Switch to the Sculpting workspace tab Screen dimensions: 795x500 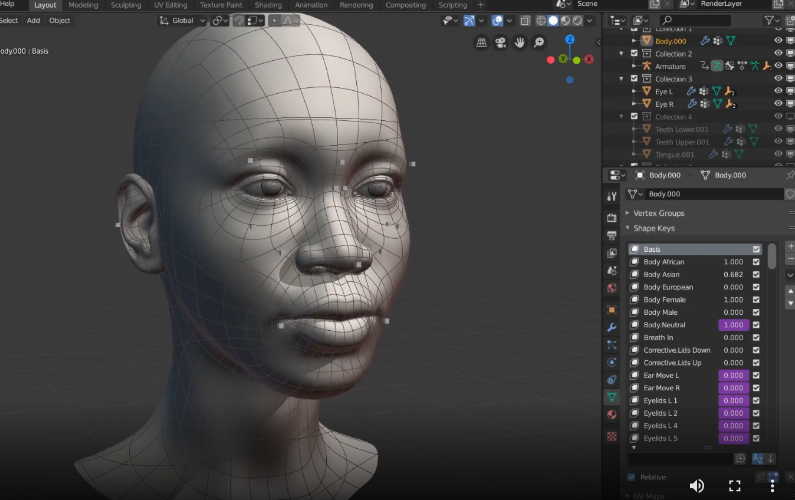[126, 5]
